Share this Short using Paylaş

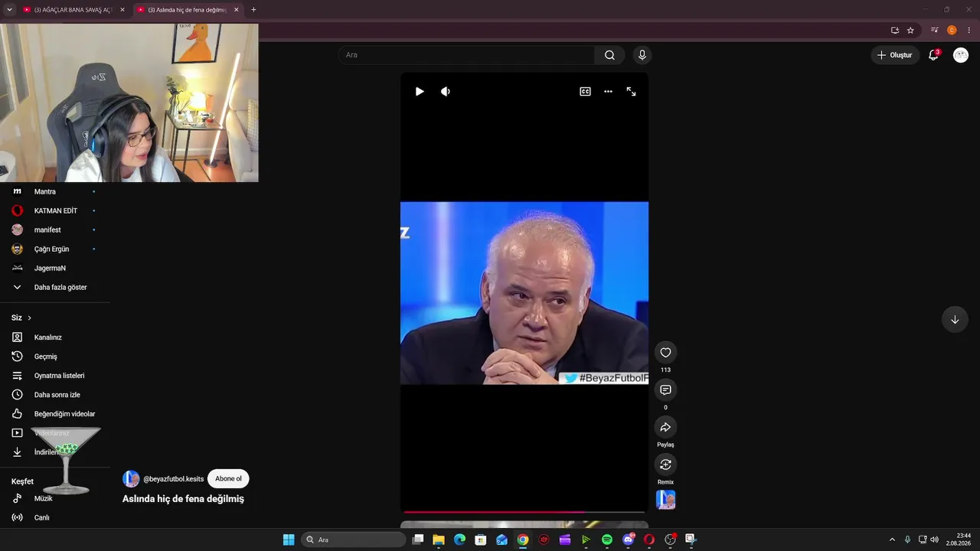pyautogui.click(x=665, y=427)
